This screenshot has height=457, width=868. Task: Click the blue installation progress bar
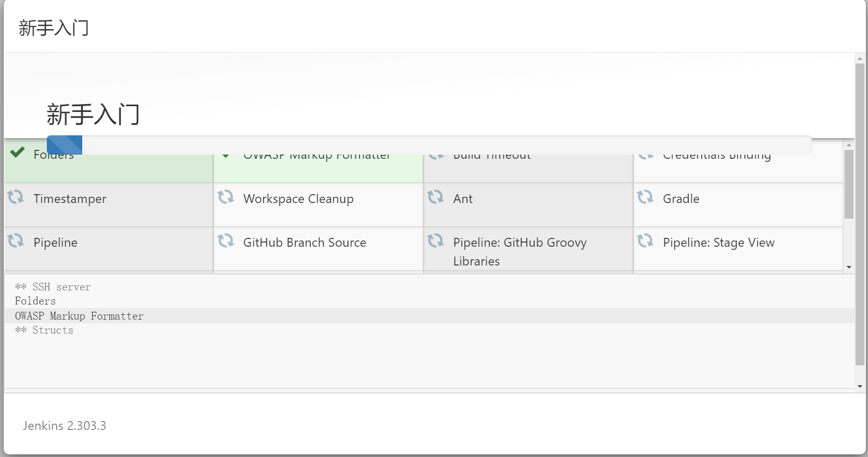[65, 145]
